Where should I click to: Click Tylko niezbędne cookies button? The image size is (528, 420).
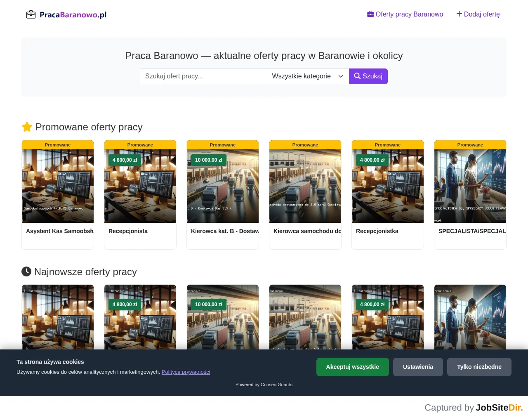479,367
